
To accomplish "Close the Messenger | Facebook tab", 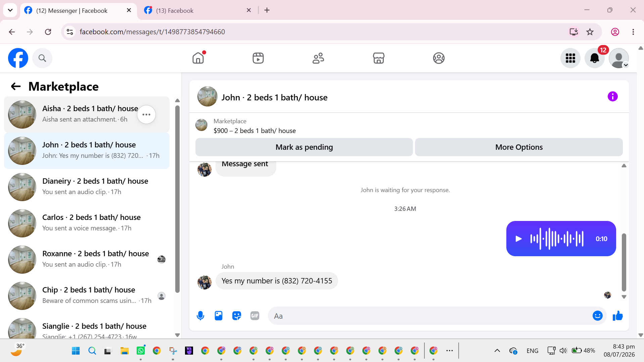I will coord(129,10).
